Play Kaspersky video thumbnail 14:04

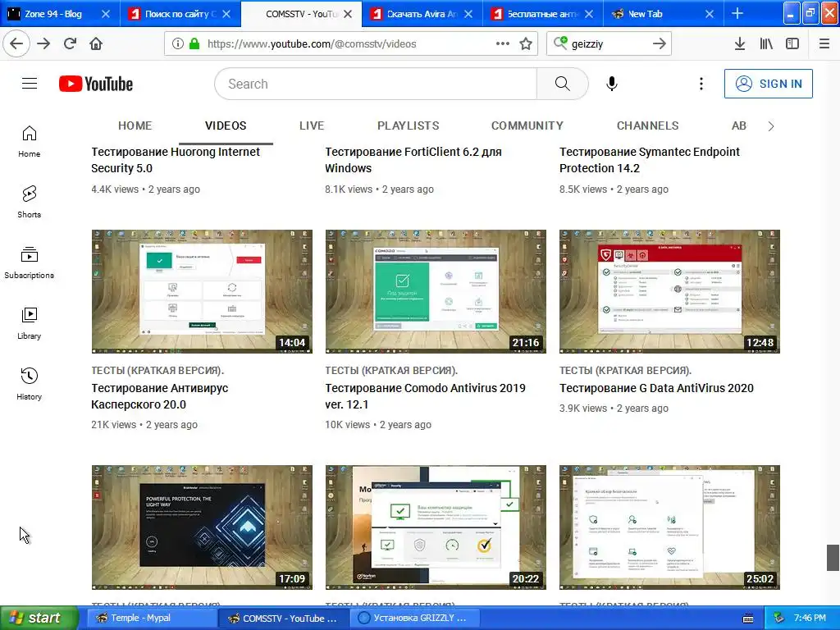pos(202,291)
